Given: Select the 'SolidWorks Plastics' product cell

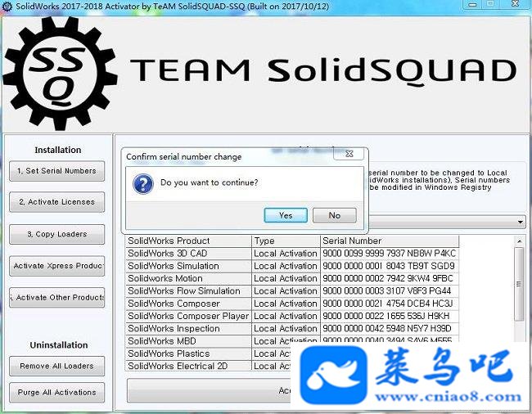Looking at the screenshot, I should 188,353.
